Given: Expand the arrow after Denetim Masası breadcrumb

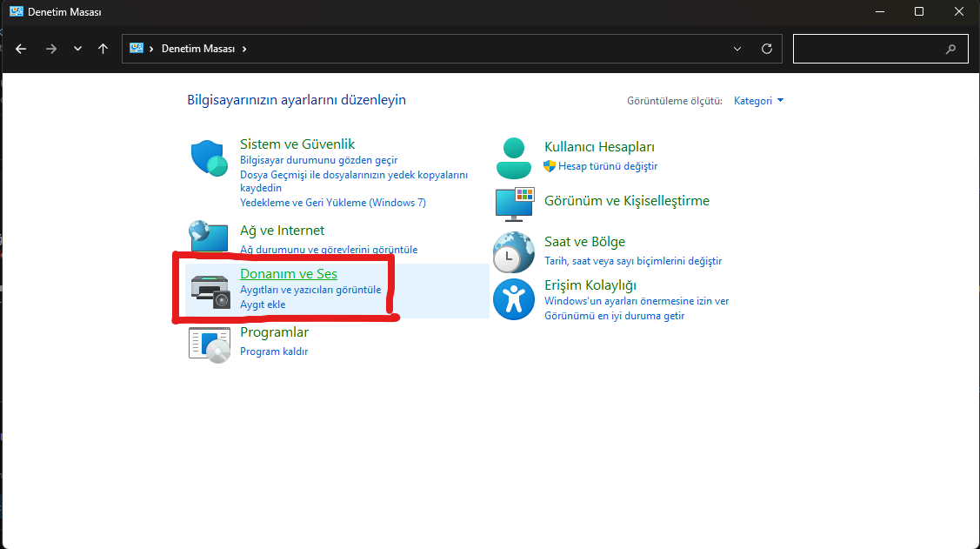Looking at the screenshot, I should (x=244, y=49).
